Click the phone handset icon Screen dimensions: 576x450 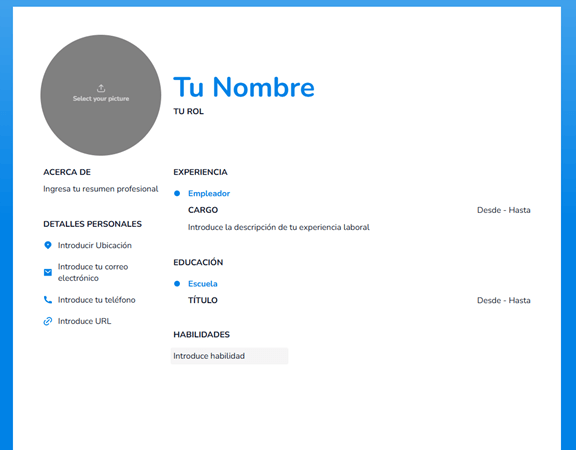click(48, 300)
